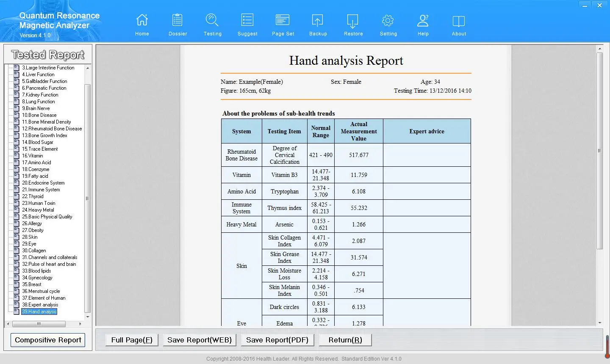The width and height of the screenshot is (610, 364).
Task: Save the report as WEB format
Action: [199, 339]
